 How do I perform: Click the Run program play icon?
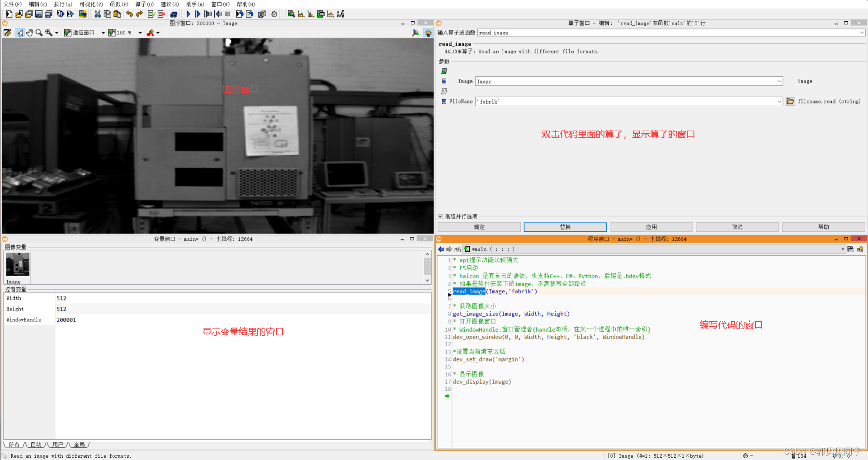coord(189,14)
